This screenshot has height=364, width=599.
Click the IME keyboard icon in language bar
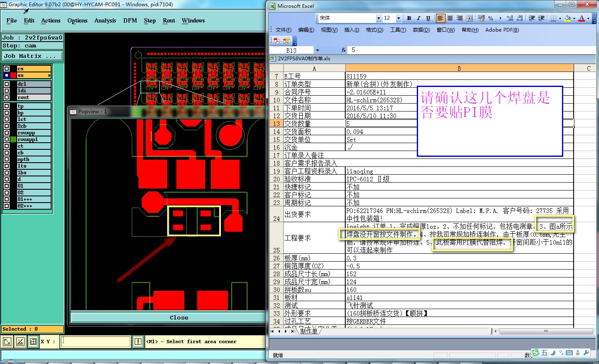(569, 353)
